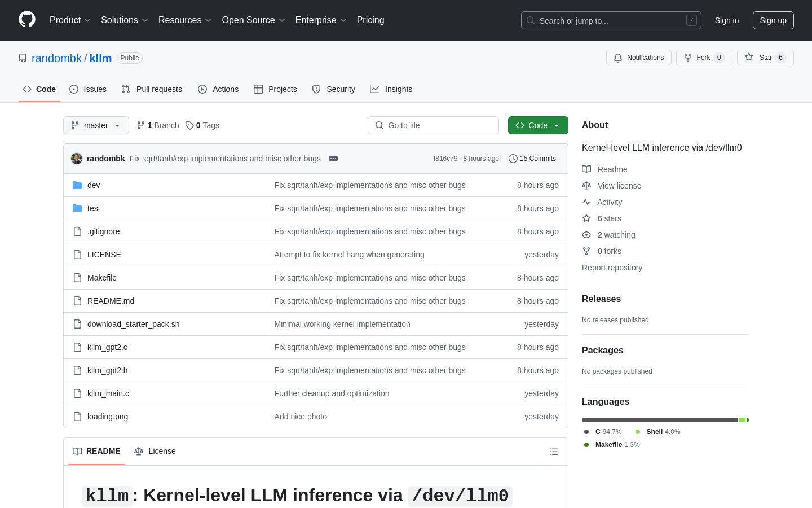The image size is (812, 508).
Task: Expand the Open Source menu
Action: click(x=254, y=20)
